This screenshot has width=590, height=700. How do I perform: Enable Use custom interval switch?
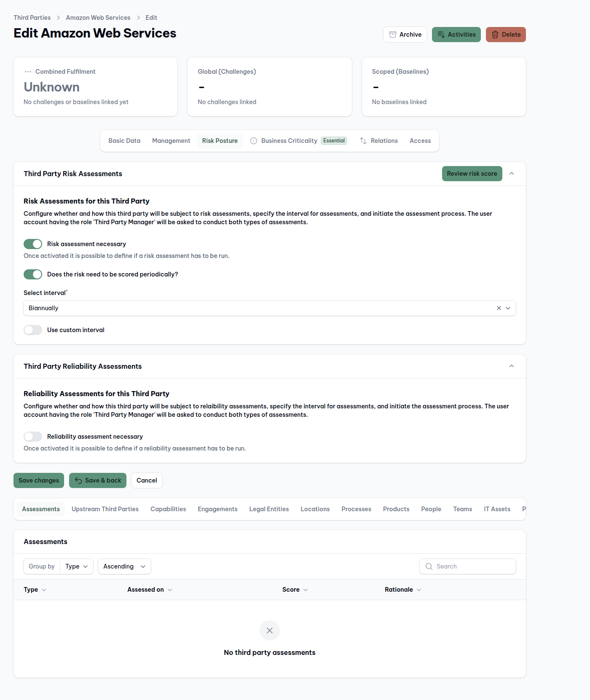33,330
